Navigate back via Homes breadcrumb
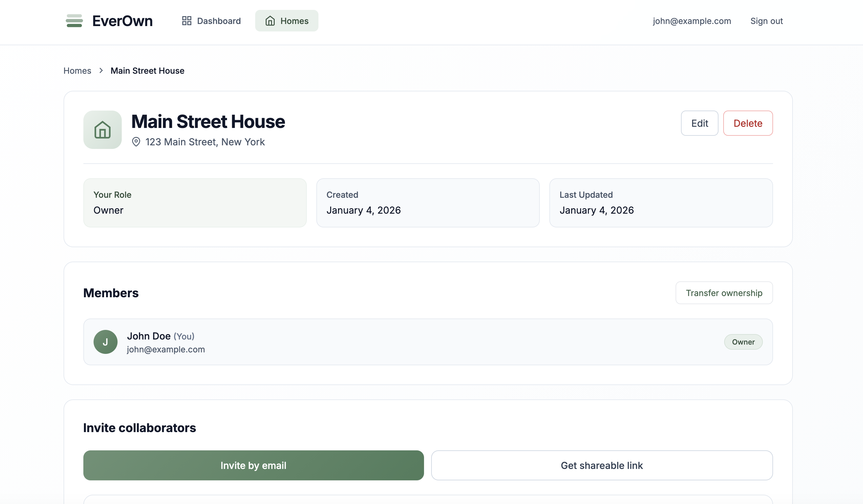Screen dimensions: 863x504 click(x=77, y=70)
